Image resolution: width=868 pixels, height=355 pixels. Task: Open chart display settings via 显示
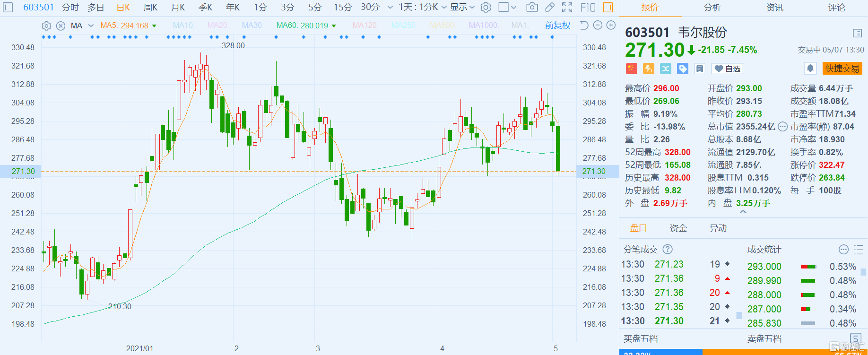tap(462, 7)
